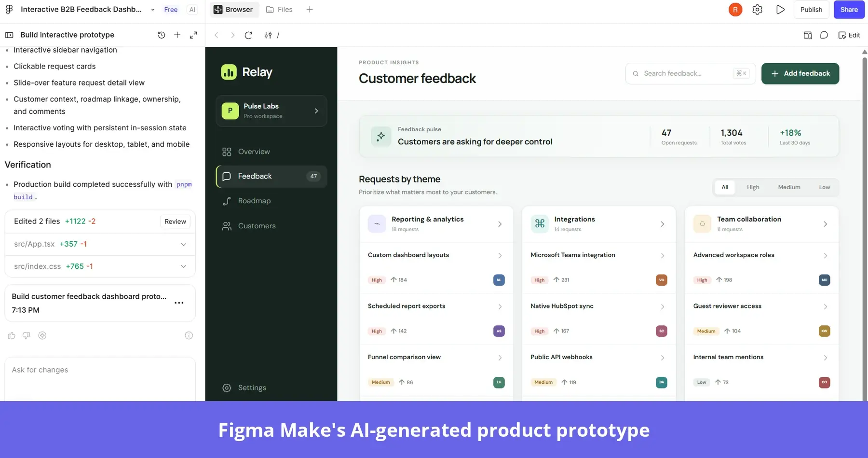Toggle the device layout icon near Edit
The image size is (868, 458).
pos(808,35)
